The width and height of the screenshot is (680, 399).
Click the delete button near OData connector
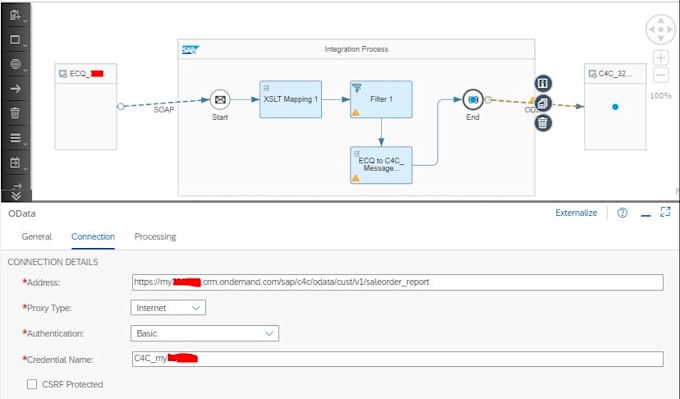point(543,123)
